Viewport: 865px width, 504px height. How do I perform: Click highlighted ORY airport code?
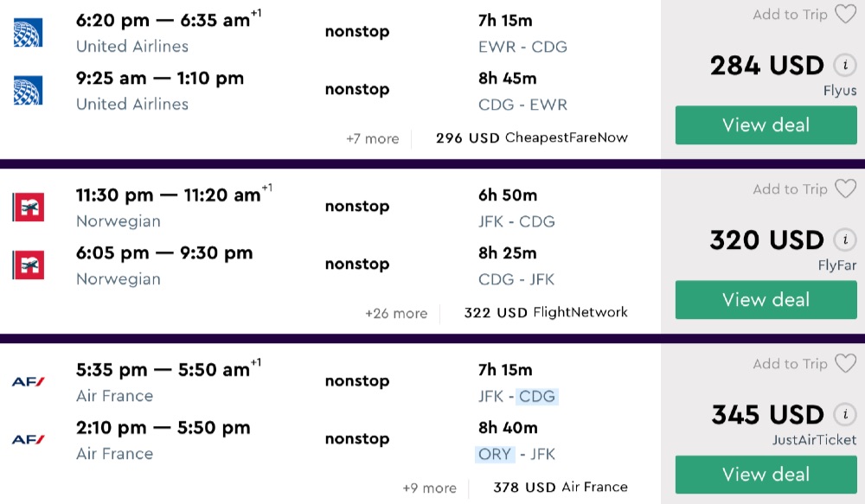495,454
